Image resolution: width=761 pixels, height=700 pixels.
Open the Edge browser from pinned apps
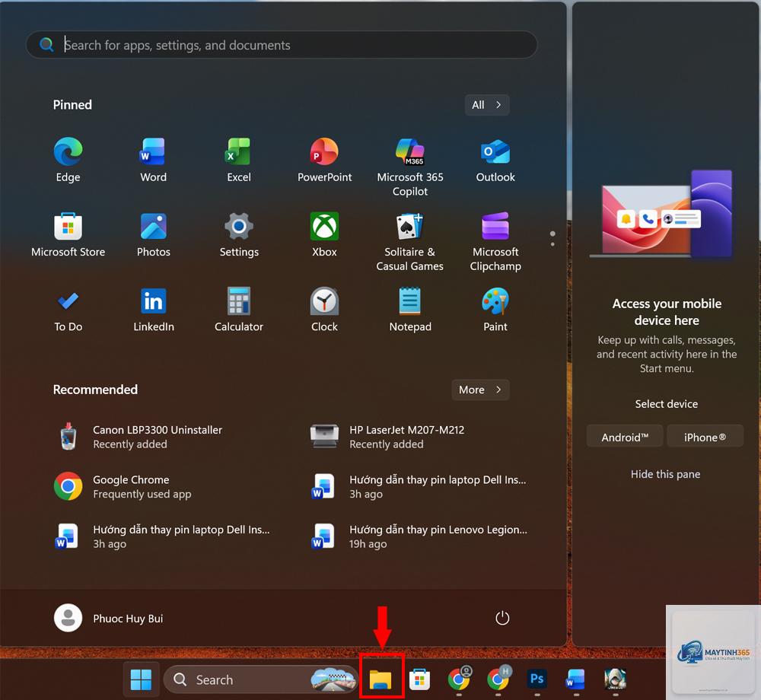click(x=68, y=160)
